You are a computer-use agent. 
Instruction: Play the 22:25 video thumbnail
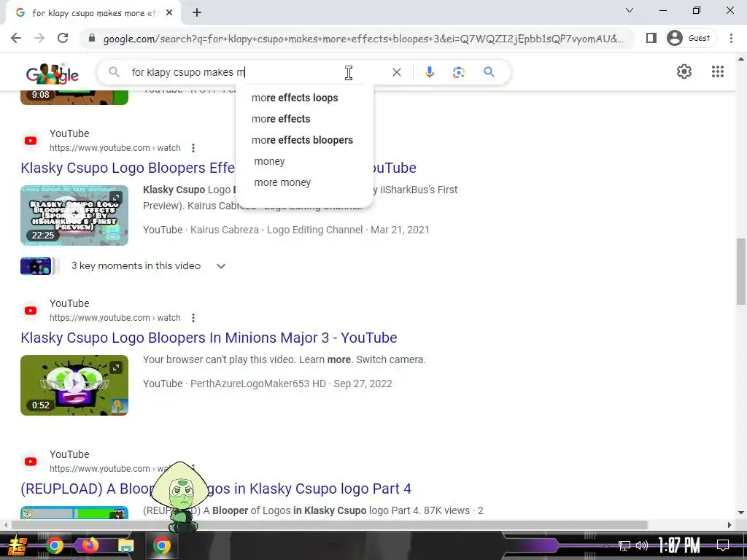(74, 215)
